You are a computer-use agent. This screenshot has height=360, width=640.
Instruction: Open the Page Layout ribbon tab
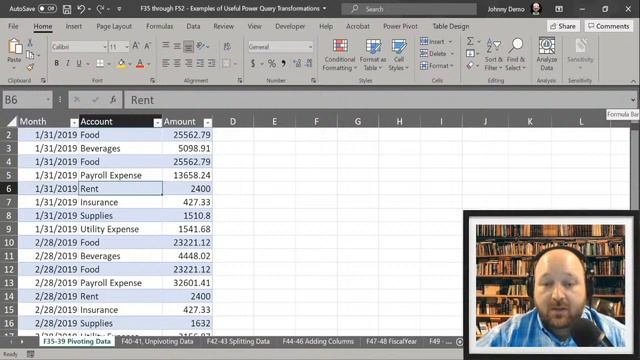pyautogui.click(x=114, y=26)
